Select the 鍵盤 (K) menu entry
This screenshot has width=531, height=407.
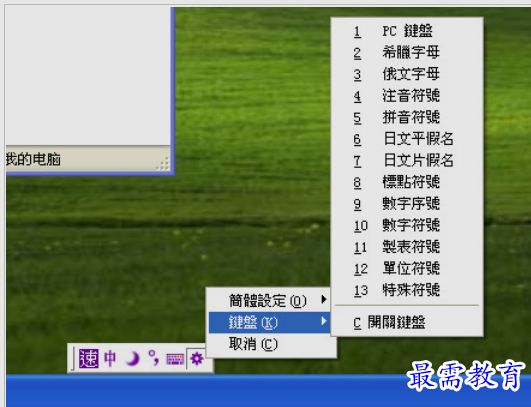pos(270,322)
